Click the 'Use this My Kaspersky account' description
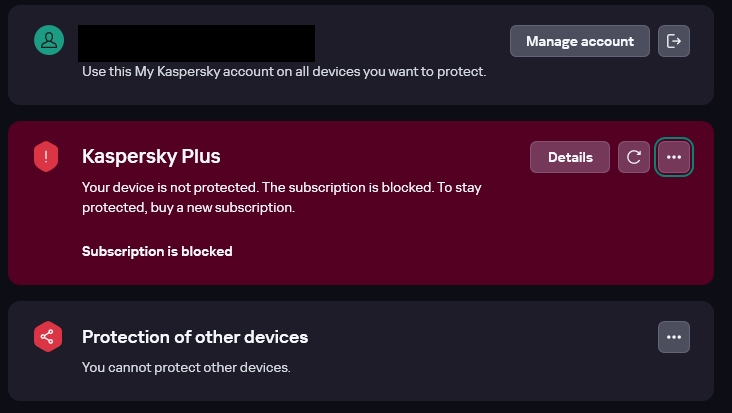The height and width of the screenshot is (413, 732). [284, 73]
